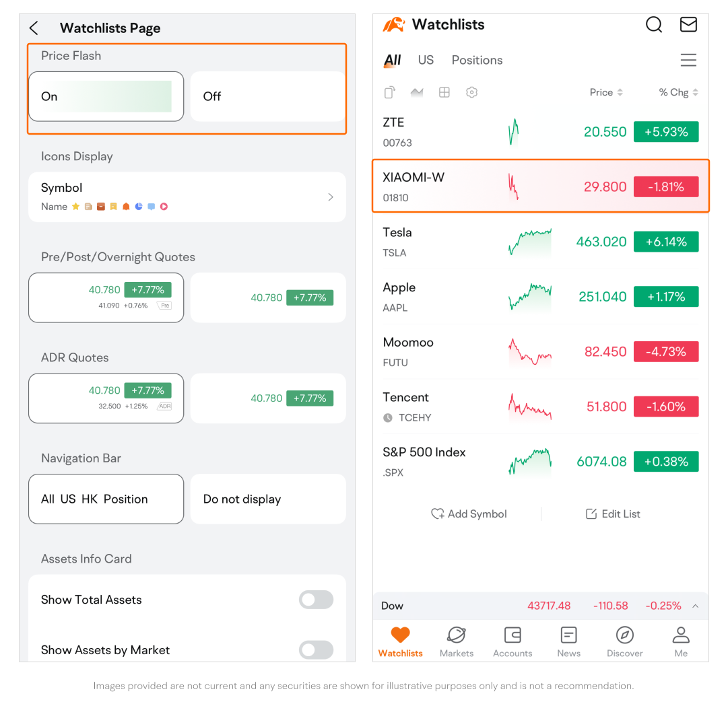Viewport: 728px width, 706px height.
Task: Go back from Watchlists Page
Action: click(x=34, y=28)
